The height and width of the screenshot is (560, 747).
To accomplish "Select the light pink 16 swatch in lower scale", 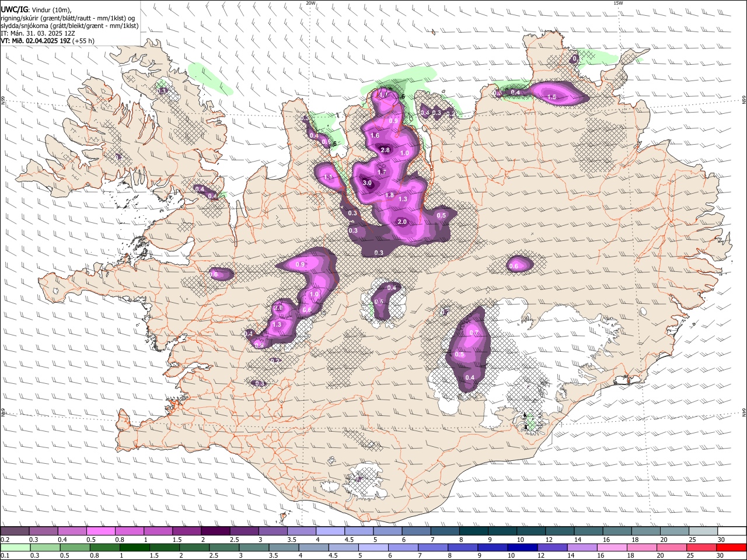I will pos(612,547).
